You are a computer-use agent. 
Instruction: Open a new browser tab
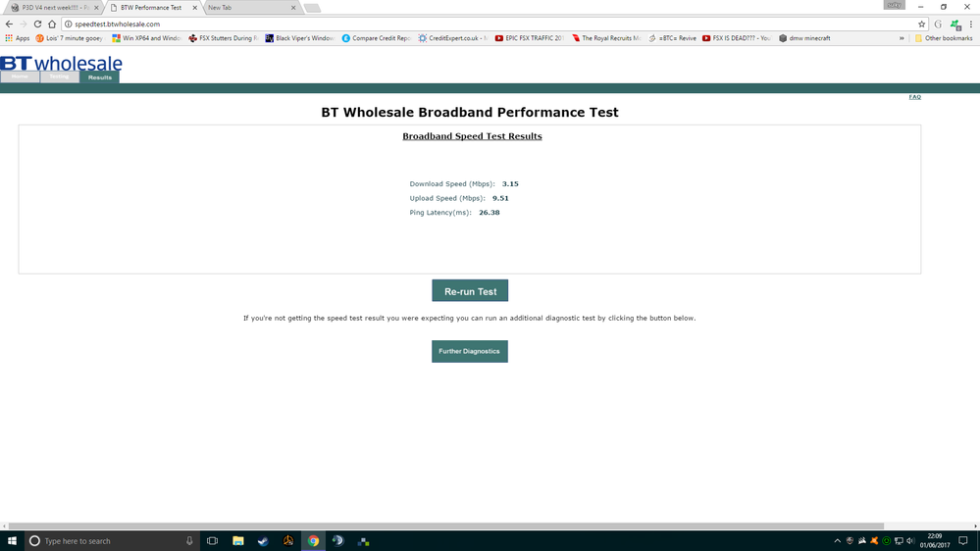point(313,8)
